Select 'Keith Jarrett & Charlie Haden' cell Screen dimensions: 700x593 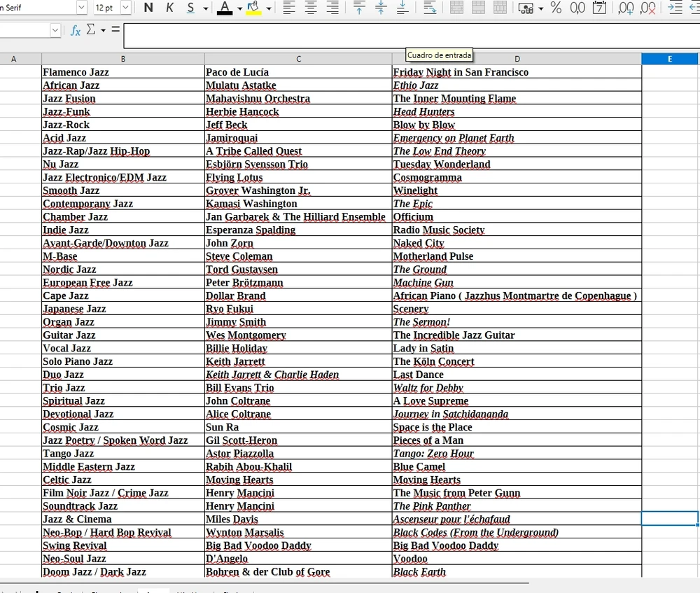pos(298,375)
